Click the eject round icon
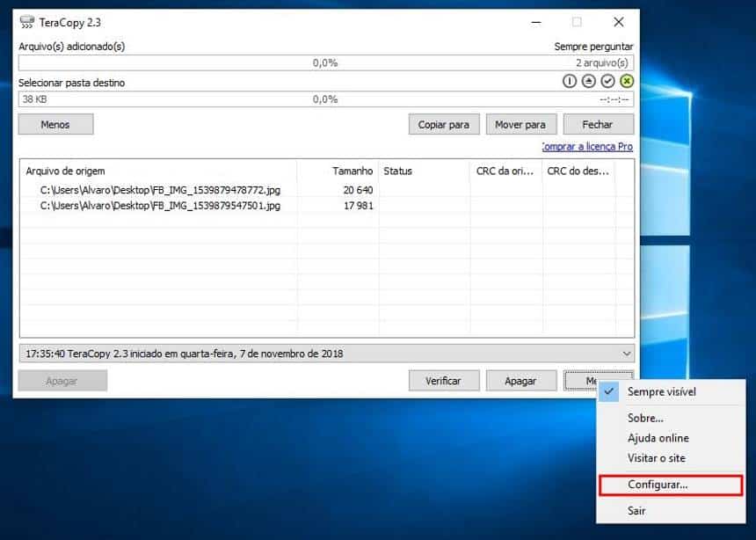Screen dimensions: 756x540 click(588, 81)
